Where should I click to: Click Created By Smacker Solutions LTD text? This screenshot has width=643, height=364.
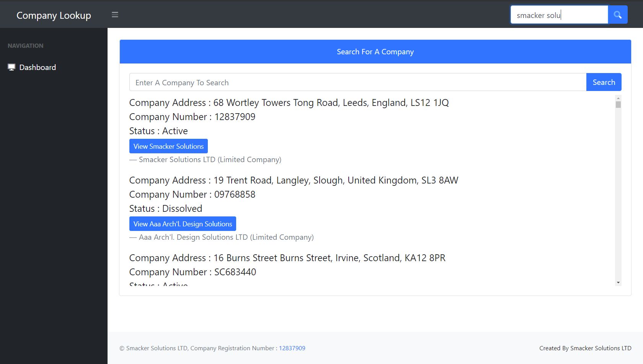point(585,348)
